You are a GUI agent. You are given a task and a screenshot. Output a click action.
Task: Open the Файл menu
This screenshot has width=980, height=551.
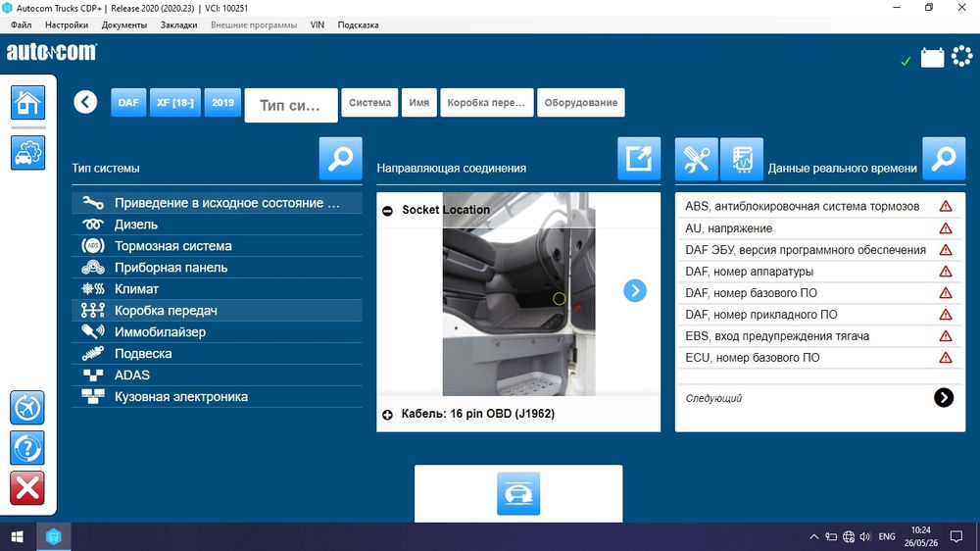click(22, 25)
